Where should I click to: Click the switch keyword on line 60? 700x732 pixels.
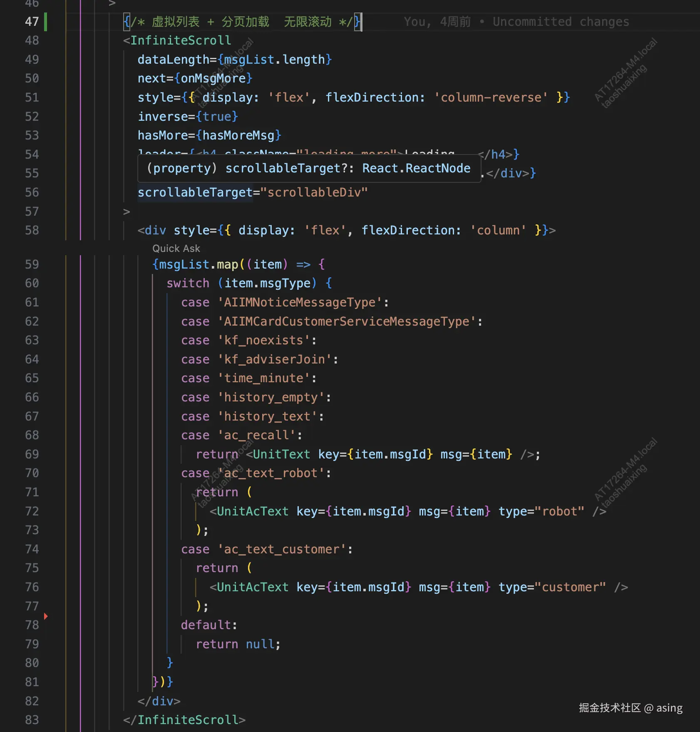(x=188, y=283)
